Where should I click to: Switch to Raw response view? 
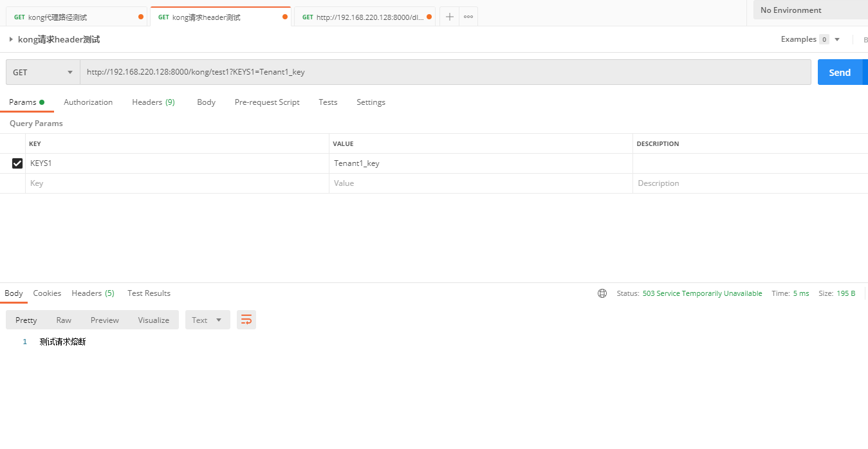click(64, 320)
